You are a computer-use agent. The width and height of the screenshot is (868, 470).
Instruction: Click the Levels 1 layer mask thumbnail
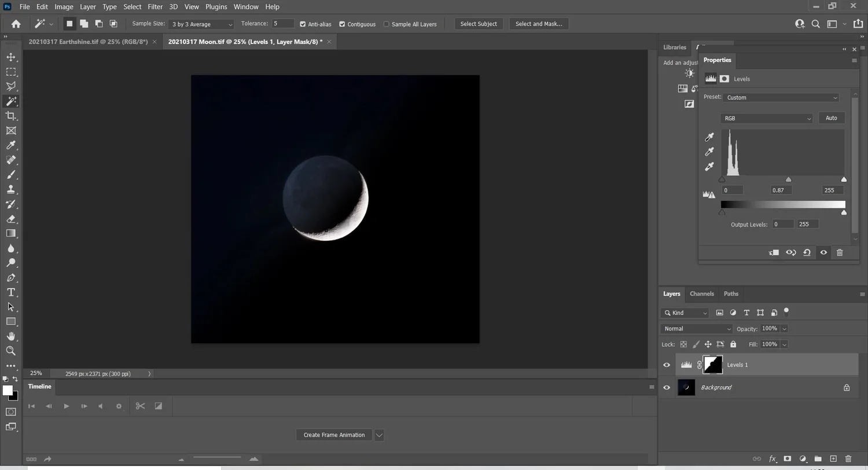coord(713,365)
